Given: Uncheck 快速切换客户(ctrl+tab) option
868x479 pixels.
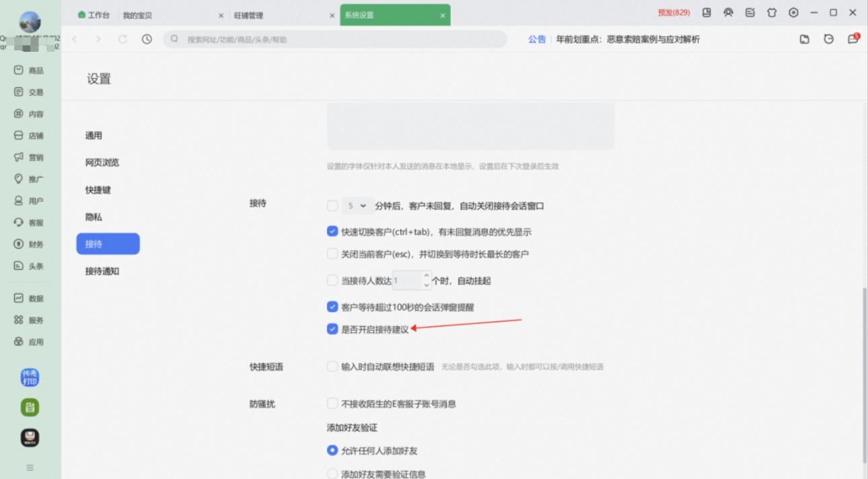Looking at the screenshot, I should pyautogui.click(x=332, y=231).
